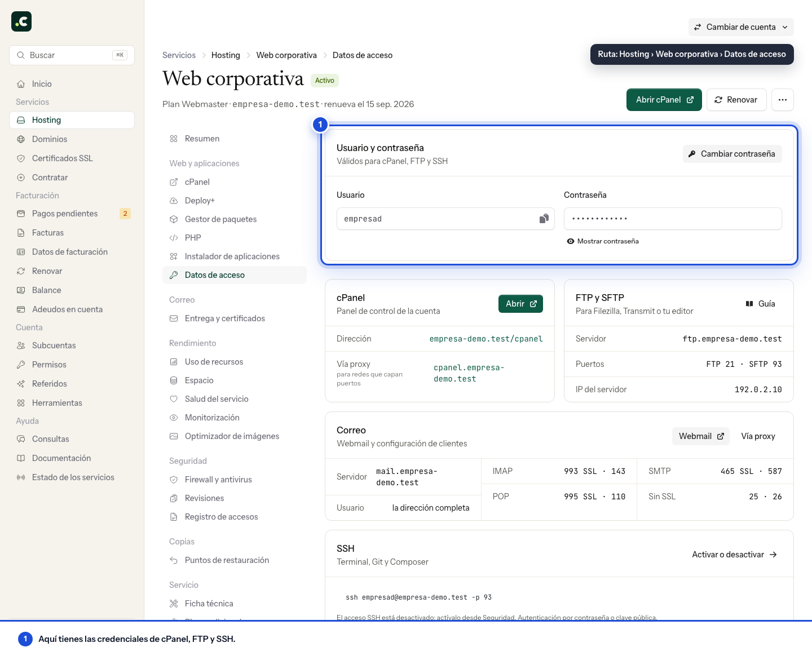The height and width of the screenshot is (656, 812).
Task: Click the ssh empresad@empresa-demo.test command
Action: point(418,597)
